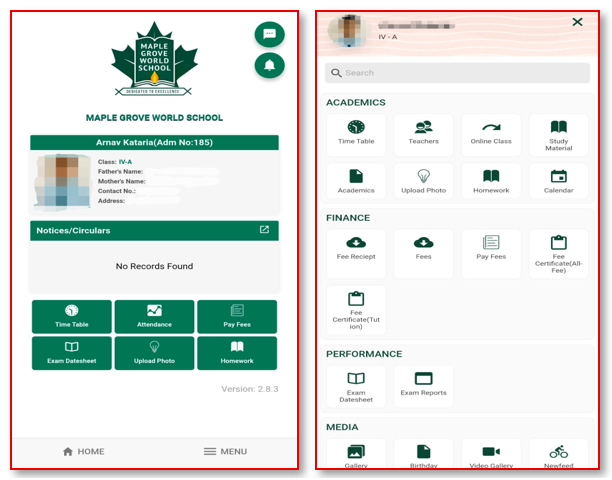Click the PERFORMANCE section heading
This screenshot has width=612, height=480.
[364, 354]
